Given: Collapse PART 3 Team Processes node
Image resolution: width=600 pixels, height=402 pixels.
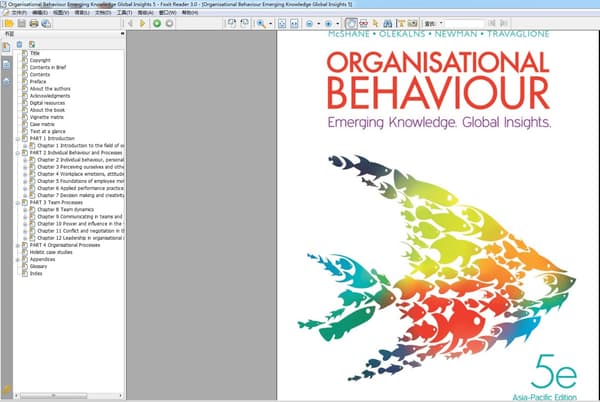Looking at the screenshot, I should point(18,202).
